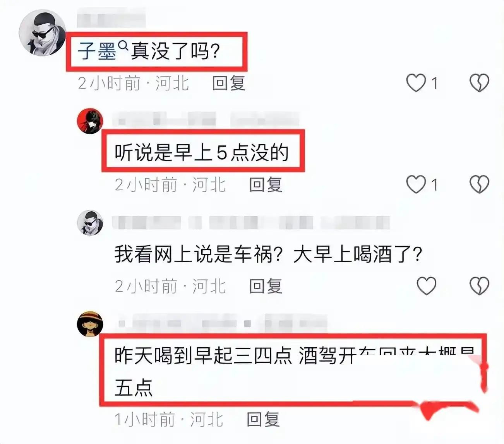
Task: Tap broken heart beside "听说是早上5点没的"
Action: (479, 184)
